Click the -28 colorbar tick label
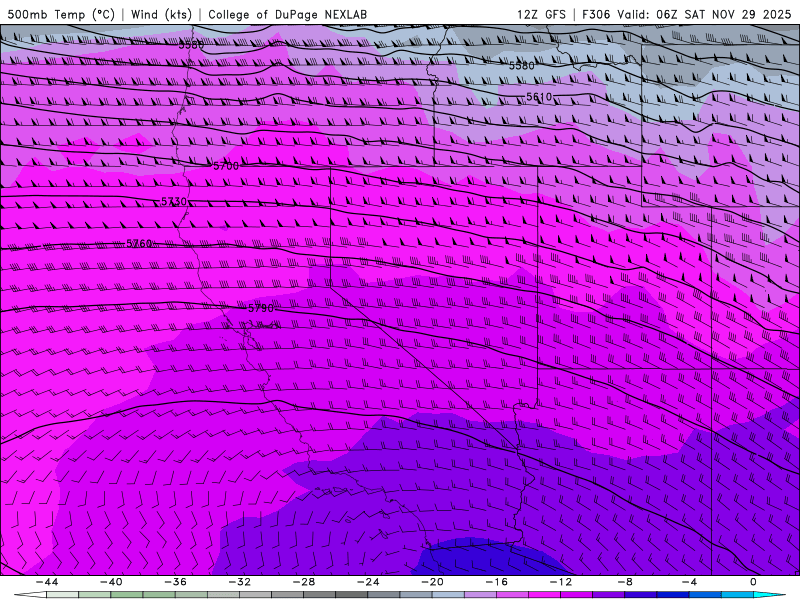Image resolution: width=800 pixels, height=600 pixels. (x=304, y=582)
